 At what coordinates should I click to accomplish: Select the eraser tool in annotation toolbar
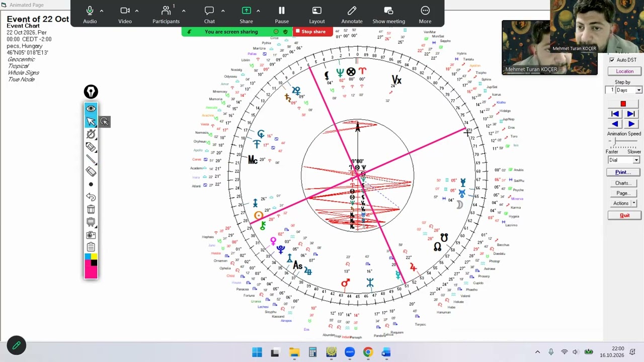pyautogui.click(x=91, y=171)
